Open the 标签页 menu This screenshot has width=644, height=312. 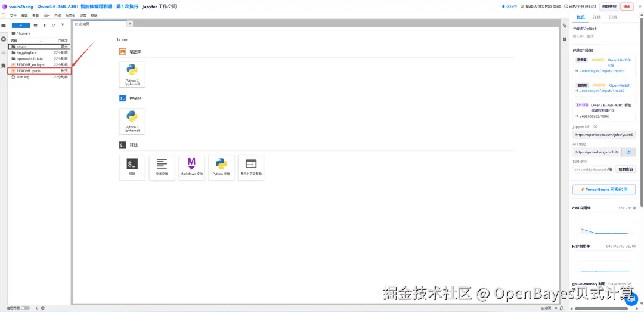tap(70, 16)
